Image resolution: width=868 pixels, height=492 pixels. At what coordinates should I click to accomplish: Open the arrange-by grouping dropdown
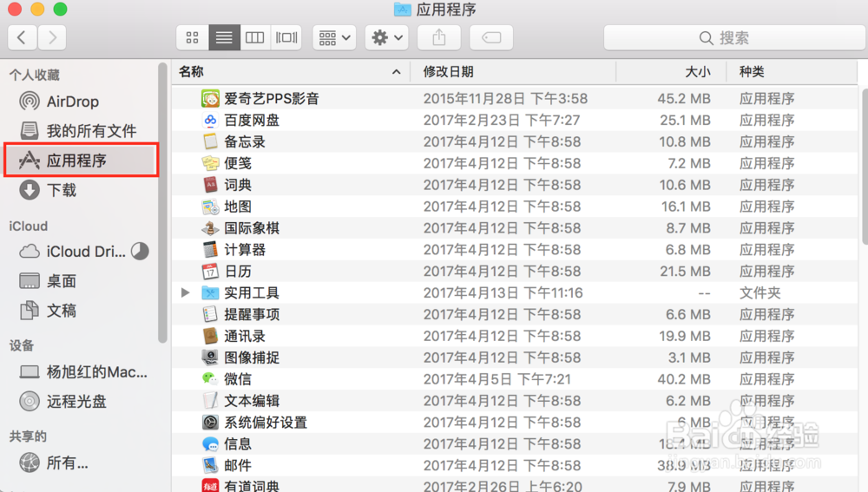334,37
